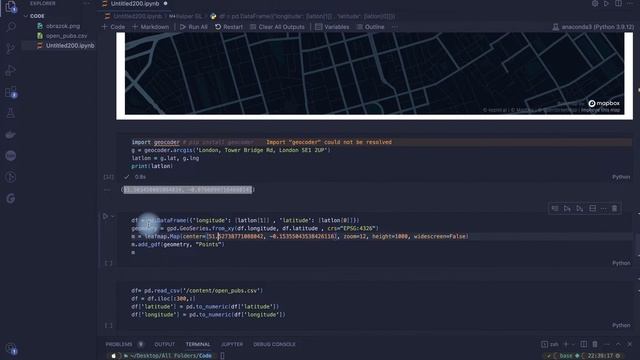Image resolution: width=640 pixels, height=360 pixels.
Task: Split the editor to the right
Action: click(x=619, y=4)
